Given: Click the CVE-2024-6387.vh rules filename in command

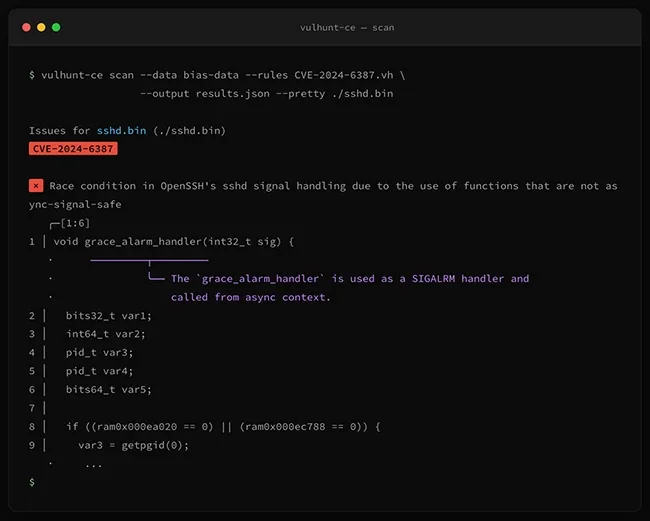Looking at the screenshot, I should click(x=338, y=75).
